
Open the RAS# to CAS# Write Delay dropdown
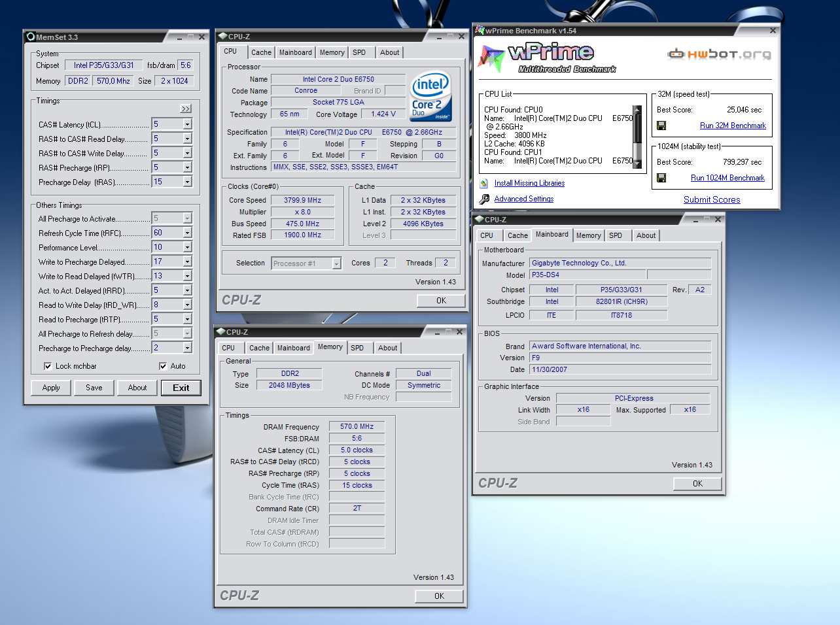click(187, 153)
